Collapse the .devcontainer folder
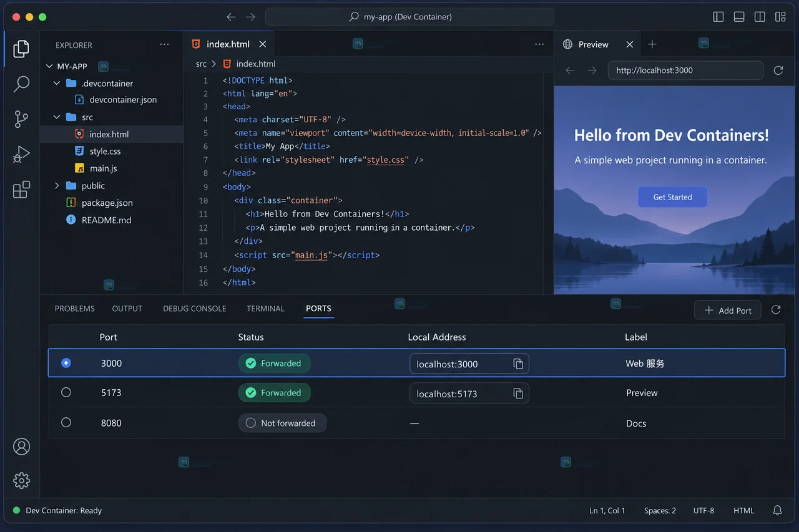Viewport: 799px width, 532px height. point(57,83)
